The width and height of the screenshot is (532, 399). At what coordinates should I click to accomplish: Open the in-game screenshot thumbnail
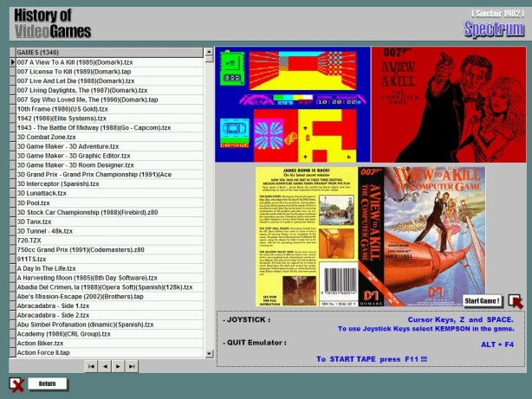293,105
